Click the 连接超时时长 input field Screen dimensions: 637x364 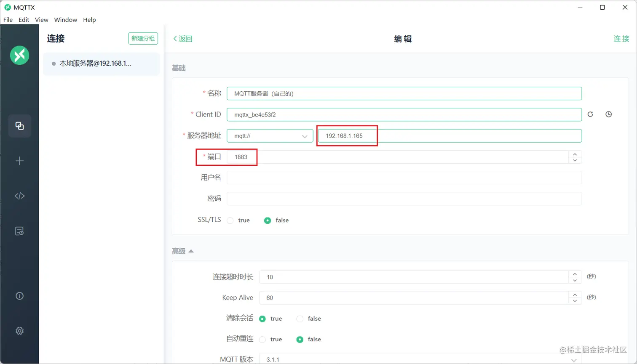point(414,277)
